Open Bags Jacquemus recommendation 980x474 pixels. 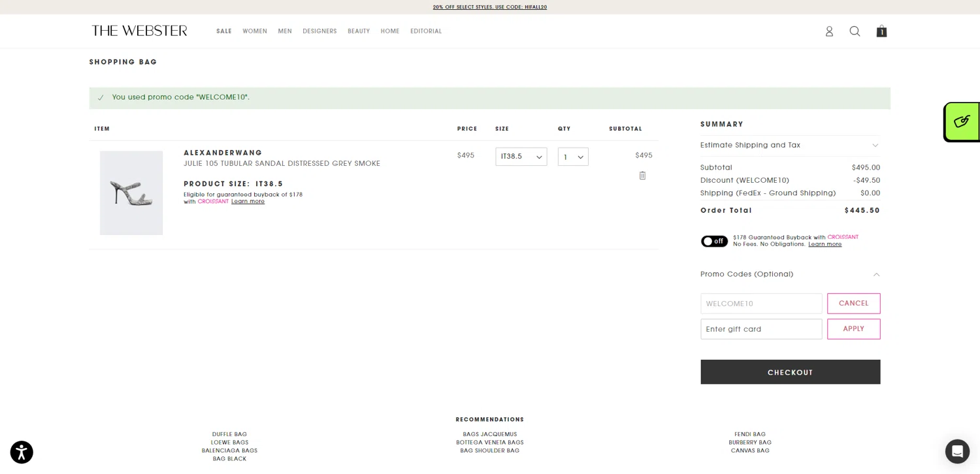coord(490,434)
